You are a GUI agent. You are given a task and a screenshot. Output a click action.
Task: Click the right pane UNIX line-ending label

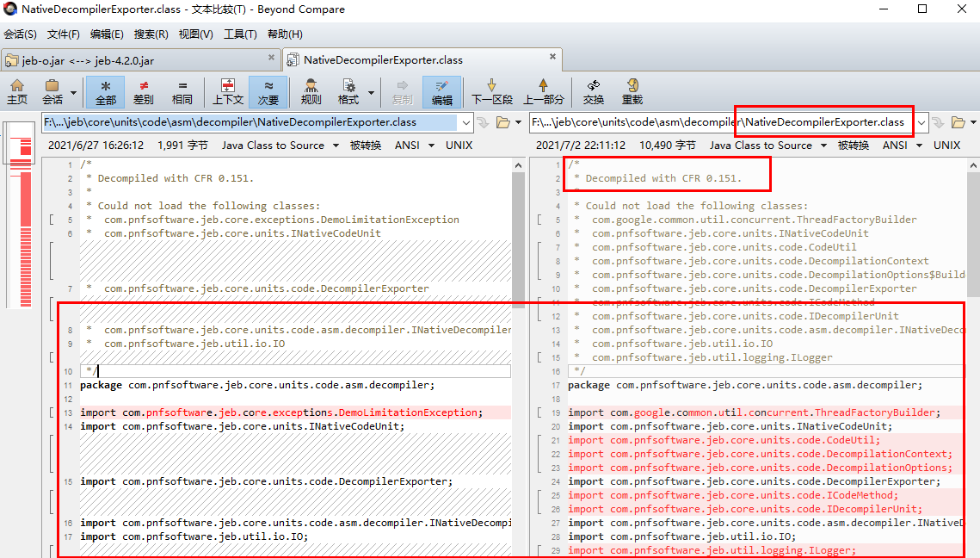[x=947, y=146]
